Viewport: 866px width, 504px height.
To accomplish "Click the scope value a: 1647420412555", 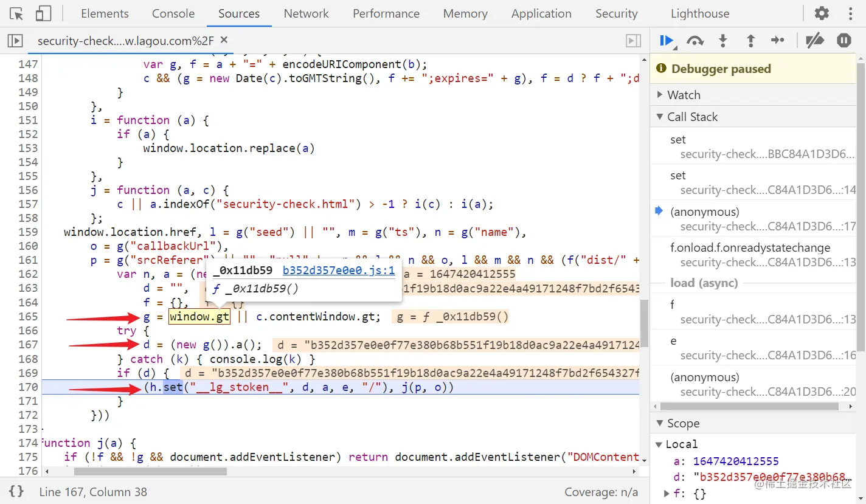I will click(x=736, y=461).
